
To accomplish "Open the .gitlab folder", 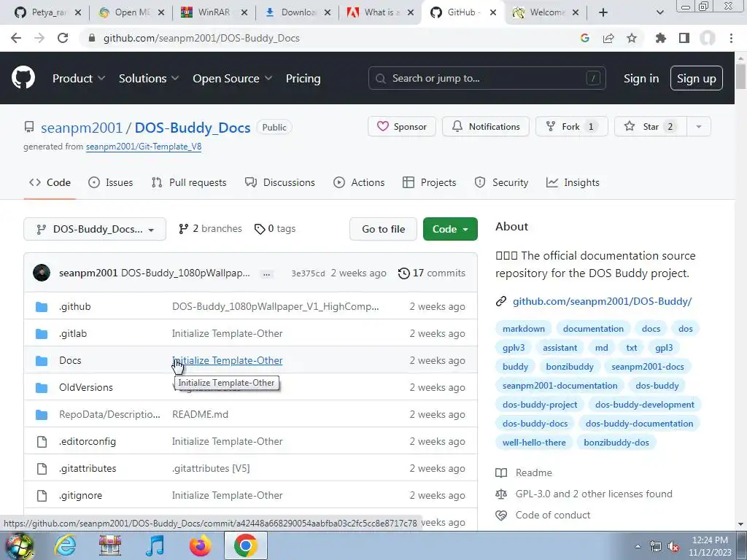I will 73,333.
